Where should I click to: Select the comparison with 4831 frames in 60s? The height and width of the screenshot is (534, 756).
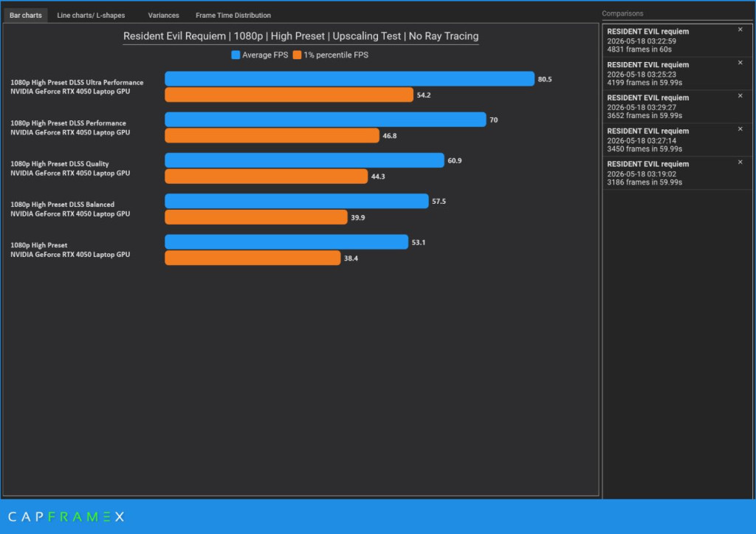coord(677,41)
